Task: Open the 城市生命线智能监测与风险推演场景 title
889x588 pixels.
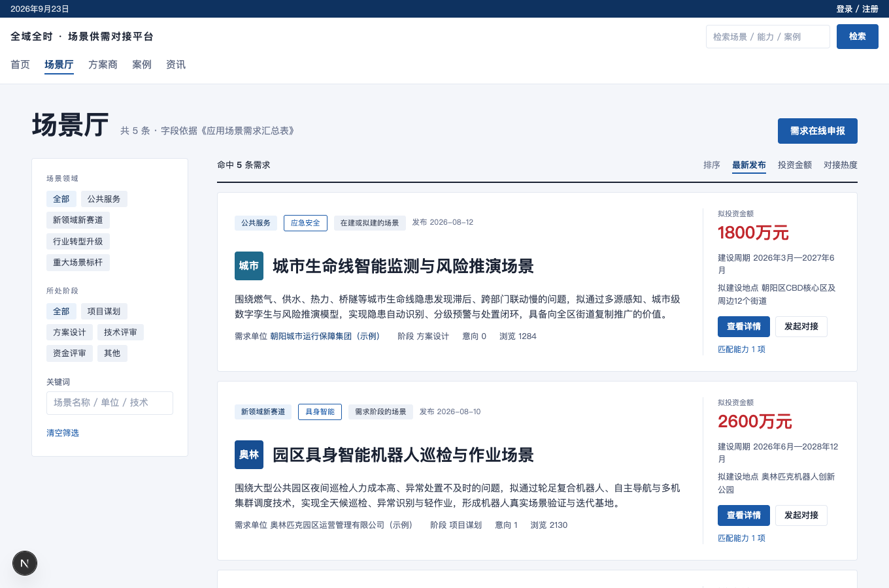Action: 403,266
